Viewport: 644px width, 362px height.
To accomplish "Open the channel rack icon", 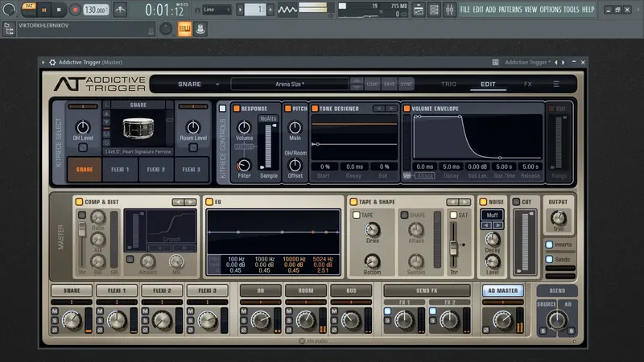I will coord(434,10).
